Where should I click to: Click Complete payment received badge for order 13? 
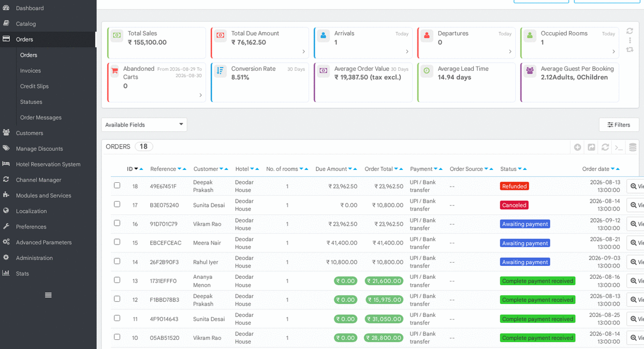(537, 281)
